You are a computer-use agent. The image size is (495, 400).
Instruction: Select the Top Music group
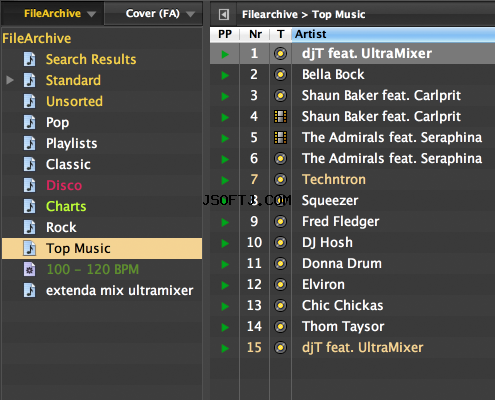click(102, 248)
